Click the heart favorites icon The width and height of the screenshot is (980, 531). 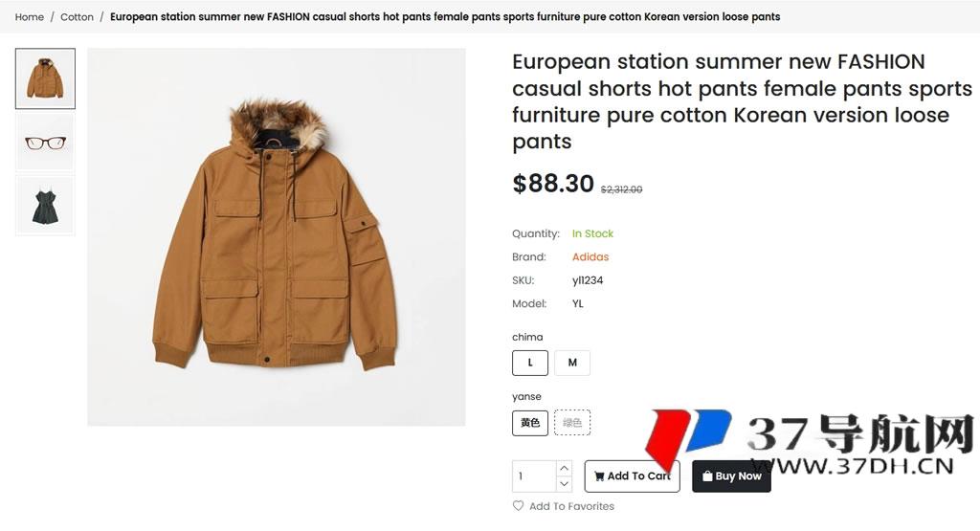pos(518,506)
